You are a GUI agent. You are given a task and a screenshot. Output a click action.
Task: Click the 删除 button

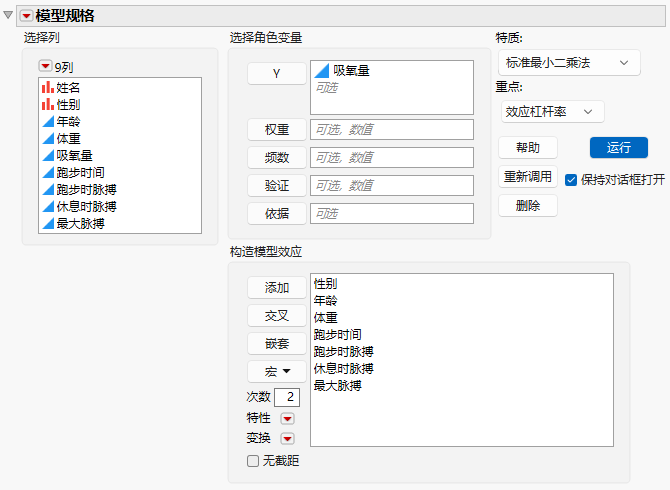pyautogui.click(x=528, y=206)
